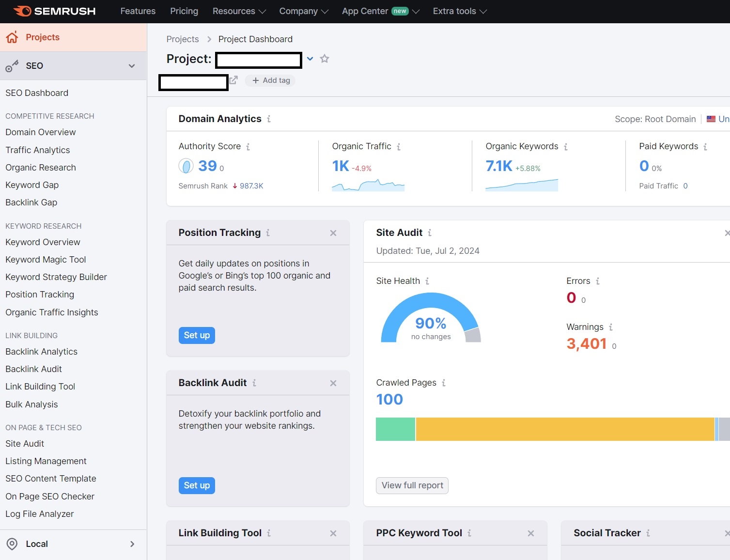Click View full report button
This screenshot has width=730, height=560.
click(412, 485)
